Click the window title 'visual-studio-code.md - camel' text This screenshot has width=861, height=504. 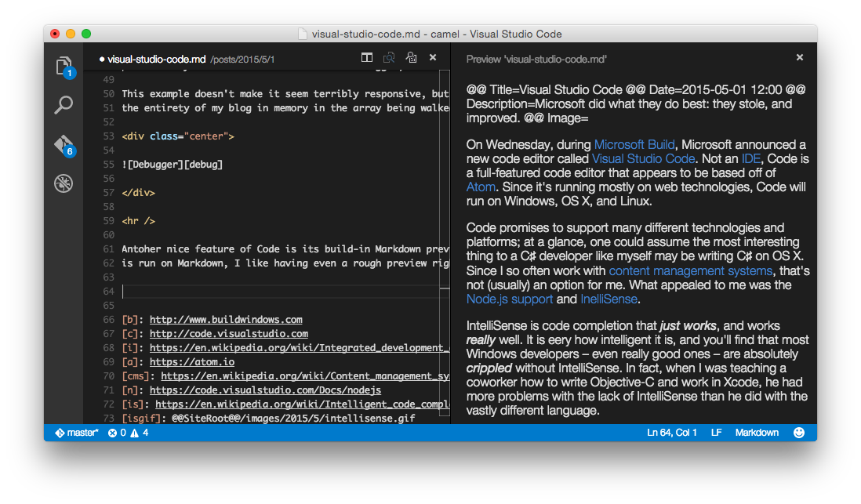386,34
